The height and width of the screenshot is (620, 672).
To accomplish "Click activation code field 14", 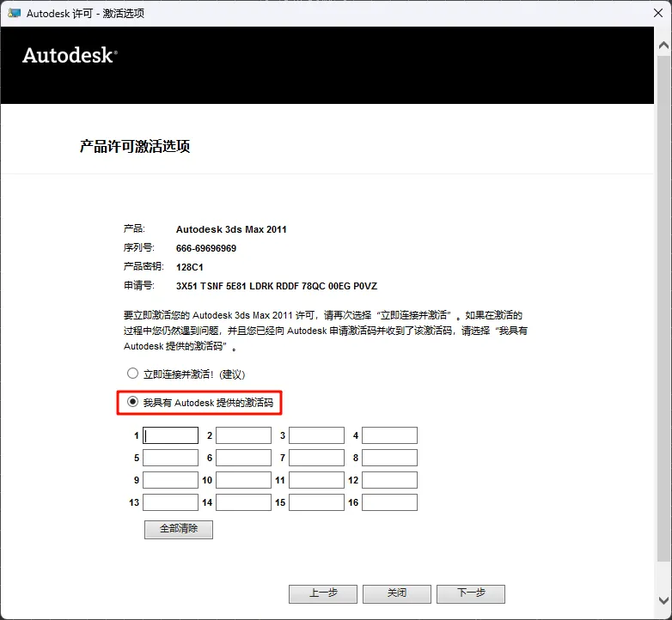I will point(243,502).
